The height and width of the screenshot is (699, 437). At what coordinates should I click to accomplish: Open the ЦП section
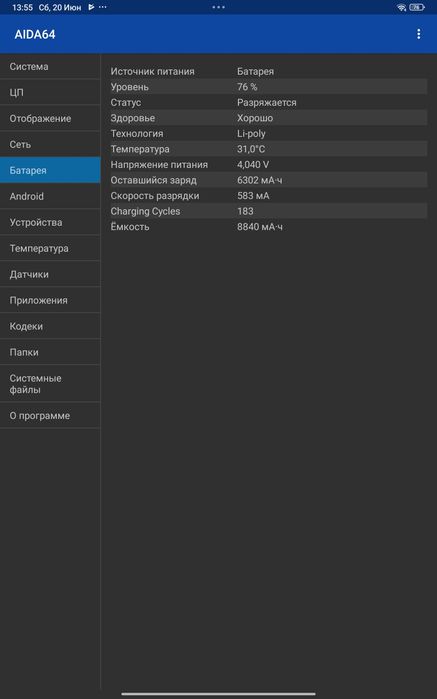50,93
